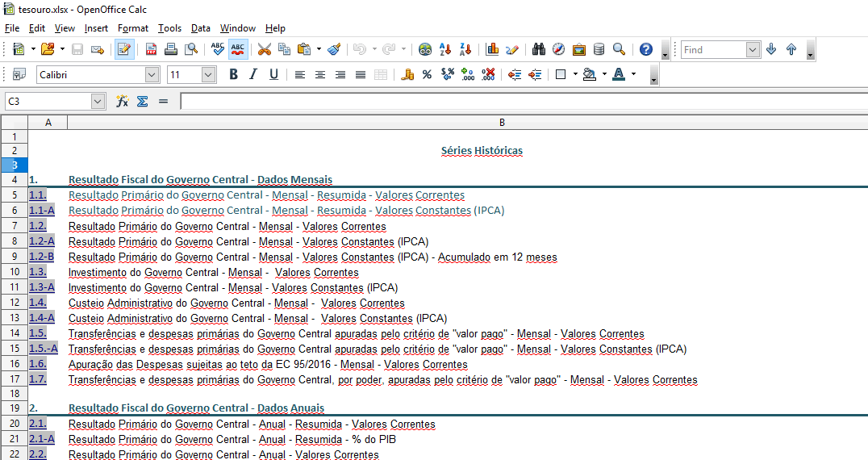Center text horizontally
Viewport: 868px width, 460px height.
point(320,74)
